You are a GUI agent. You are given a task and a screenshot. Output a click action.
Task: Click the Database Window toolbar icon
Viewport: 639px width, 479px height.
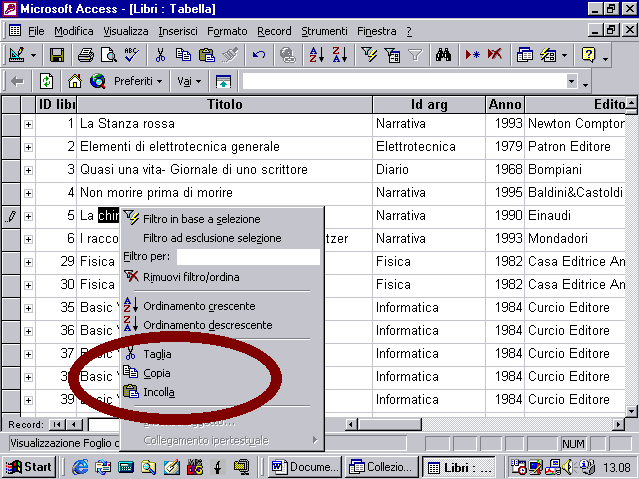524,55
